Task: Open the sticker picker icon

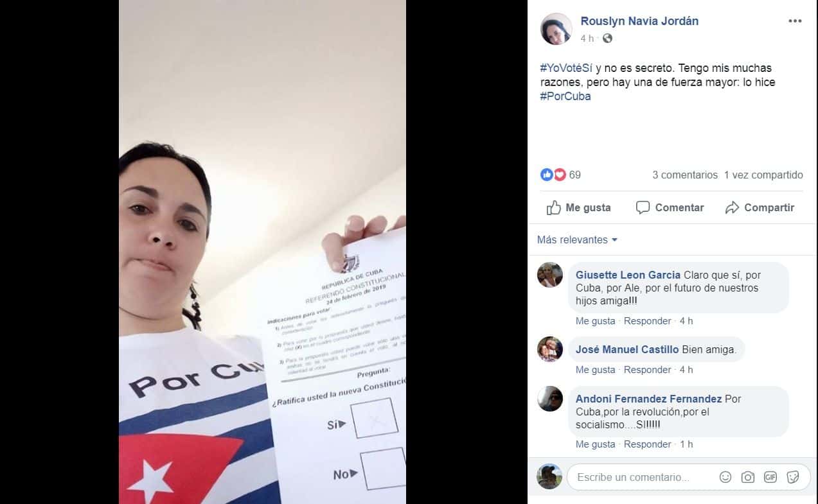Action: click(793, 477)
